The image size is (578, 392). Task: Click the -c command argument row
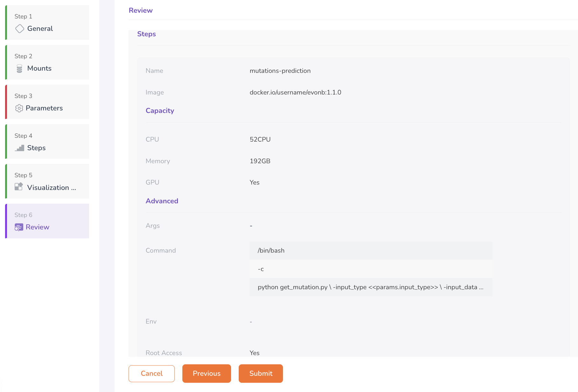(370, 269)
